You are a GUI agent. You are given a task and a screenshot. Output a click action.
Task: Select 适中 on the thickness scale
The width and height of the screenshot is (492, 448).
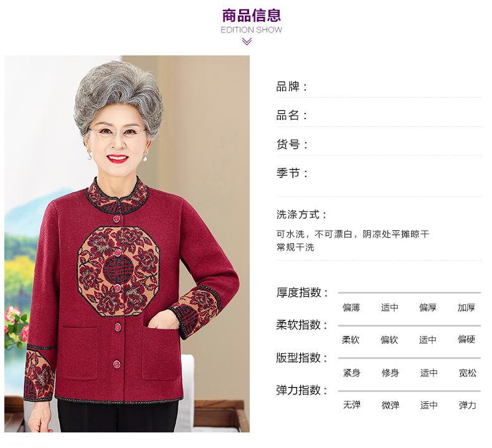[x=390, y=307]
